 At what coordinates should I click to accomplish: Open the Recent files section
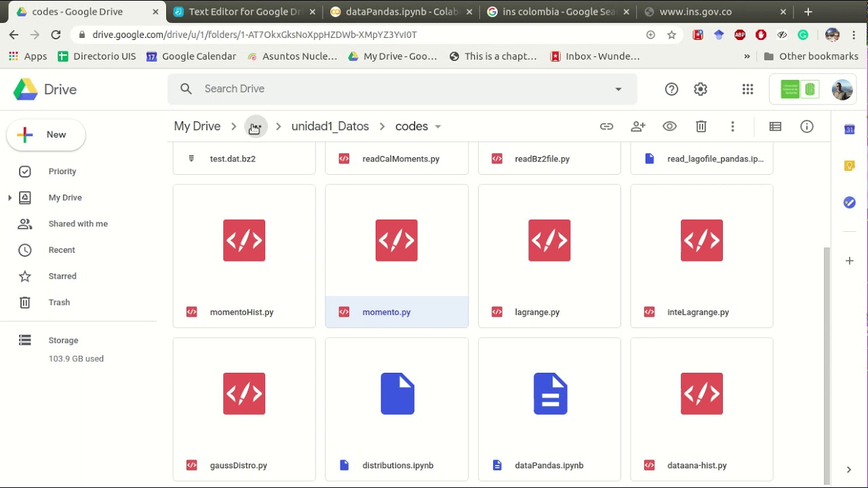coord(62,250)
